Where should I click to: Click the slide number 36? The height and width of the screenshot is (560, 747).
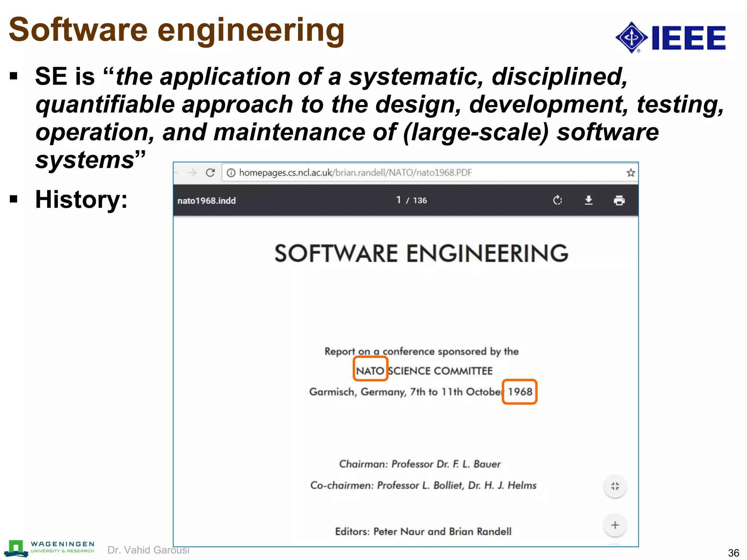click(734, 553)
